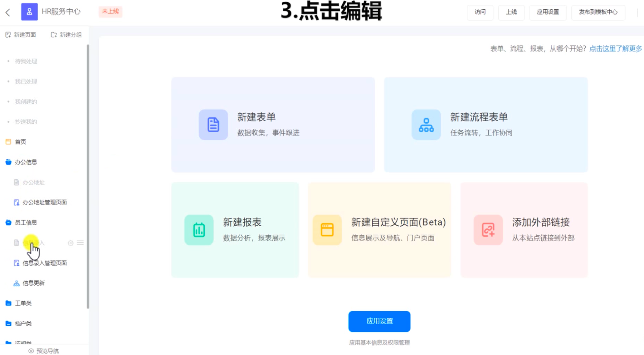This screenshot has height=355, width=644.
Task: Click the eye icon beside 预览导航
Action: pyautogui.click(x=31, y=351)
